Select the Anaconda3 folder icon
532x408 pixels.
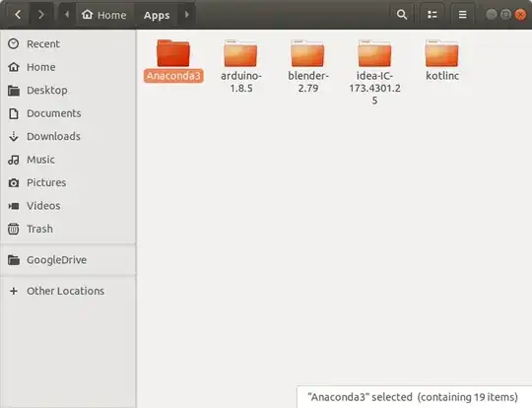tap(173, 53)
